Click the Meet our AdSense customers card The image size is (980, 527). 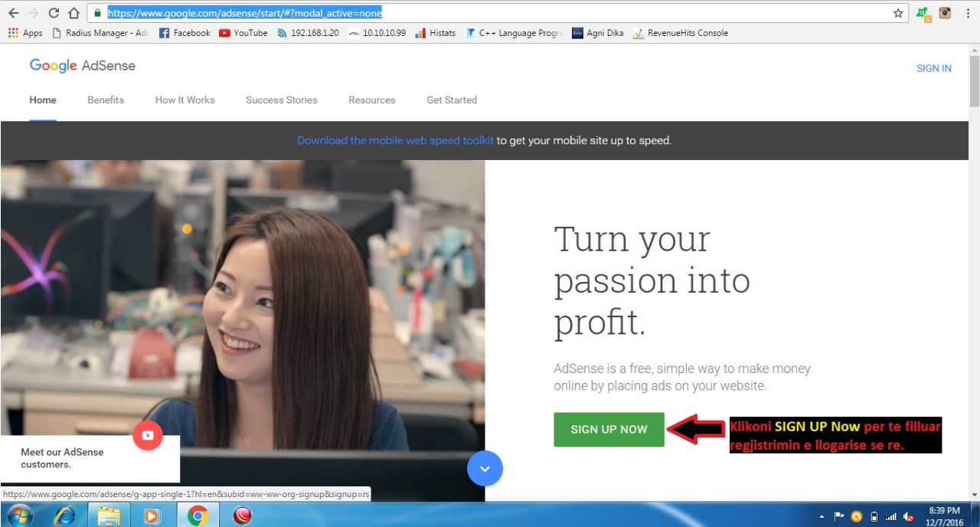pos(90,458)
